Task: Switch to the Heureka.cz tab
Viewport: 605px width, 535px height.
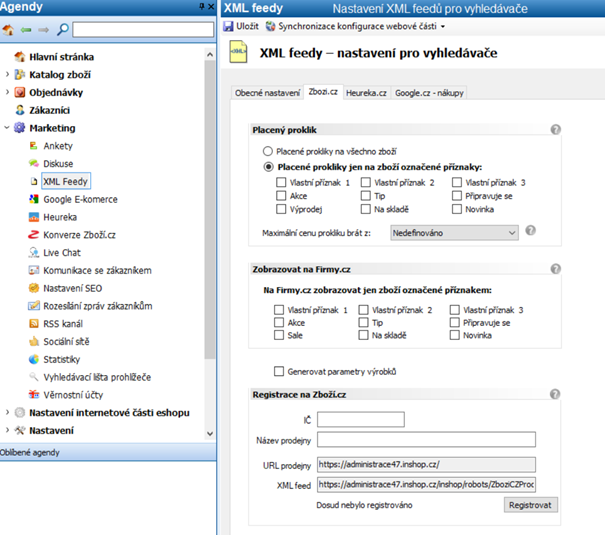Action: 366,93
